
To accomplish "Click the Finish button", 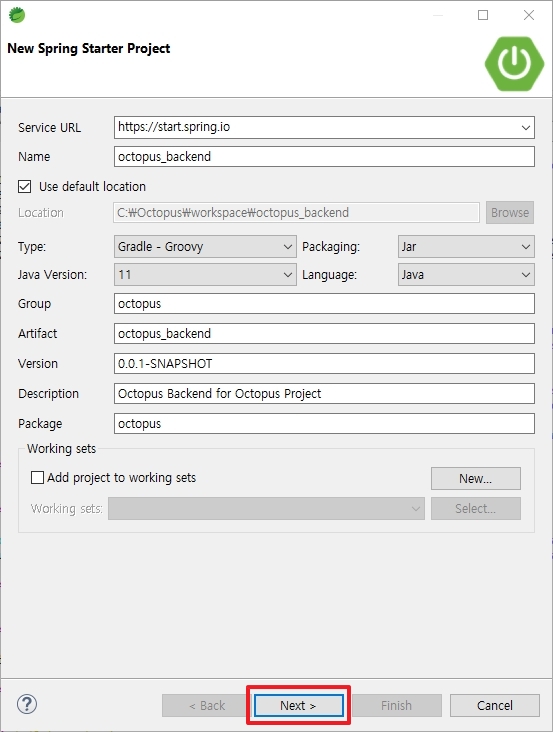I will (397, 705).
